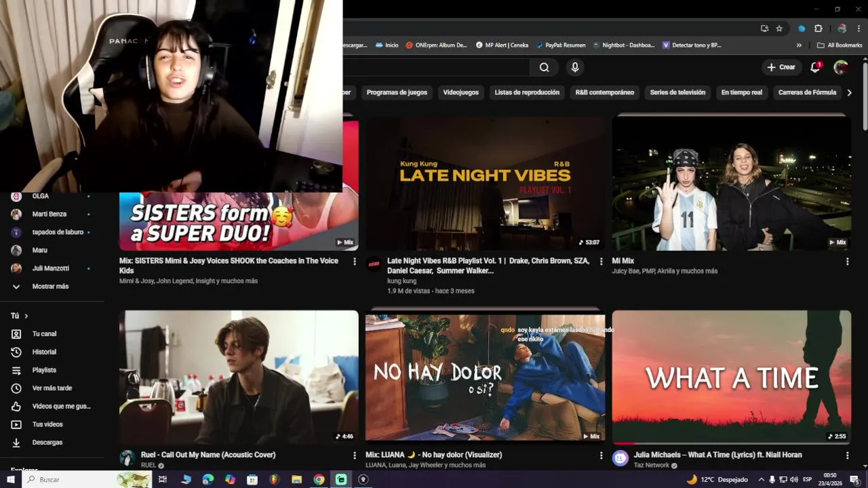
Task: Open the YouTube account avatar menu
Action: (841, 67)
